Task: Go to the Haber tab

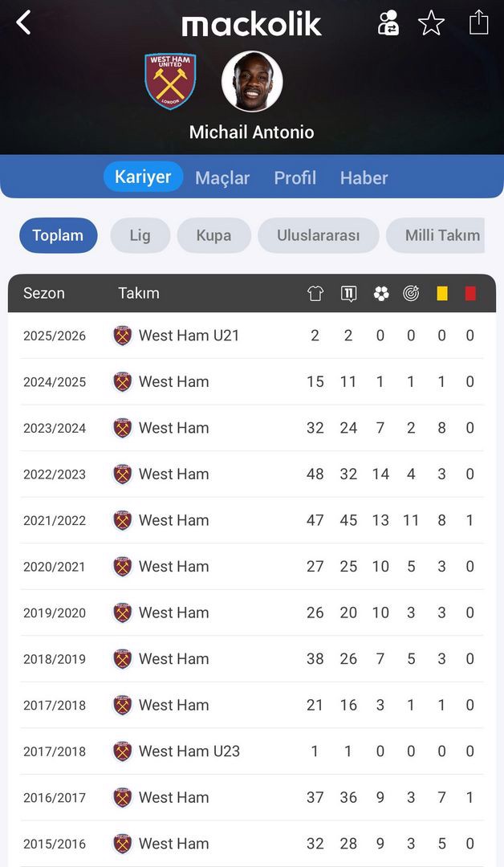Action: click(364, 177)
